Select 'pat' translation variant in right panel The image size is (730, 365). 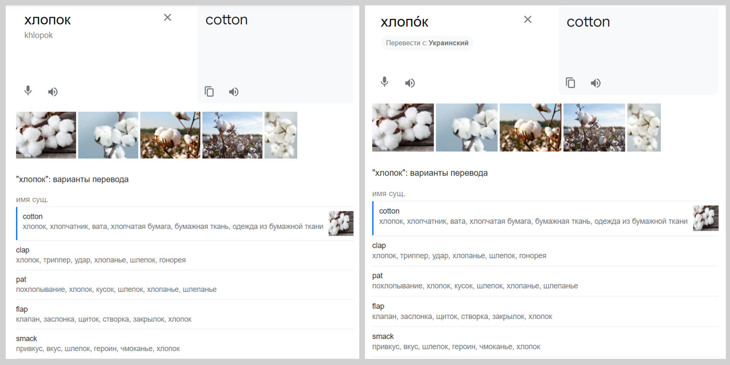pos(545,281)
